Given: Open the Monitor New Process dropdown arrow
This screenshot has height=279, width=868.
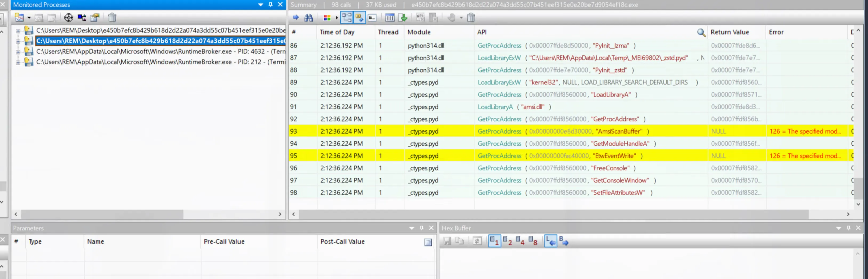Looking at the screenshot, I should click(x=29, y=18).
